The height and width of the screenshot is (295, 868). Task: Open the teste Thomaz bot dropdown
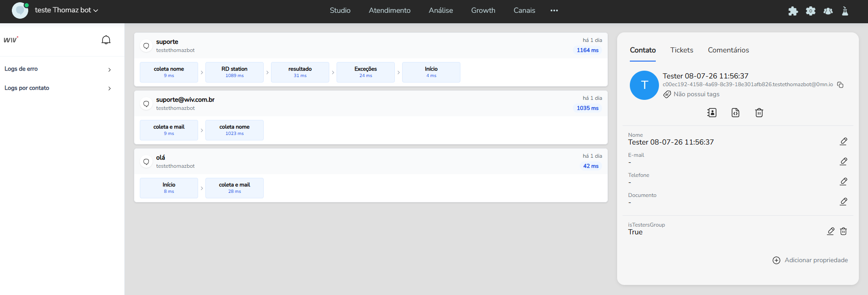66,10
